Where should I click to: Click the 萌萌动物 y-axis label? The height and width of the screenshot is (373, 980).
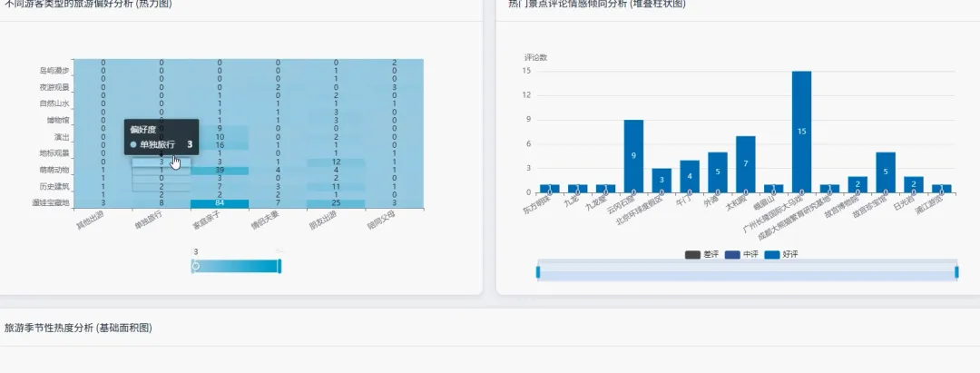[x=54, y=170]
